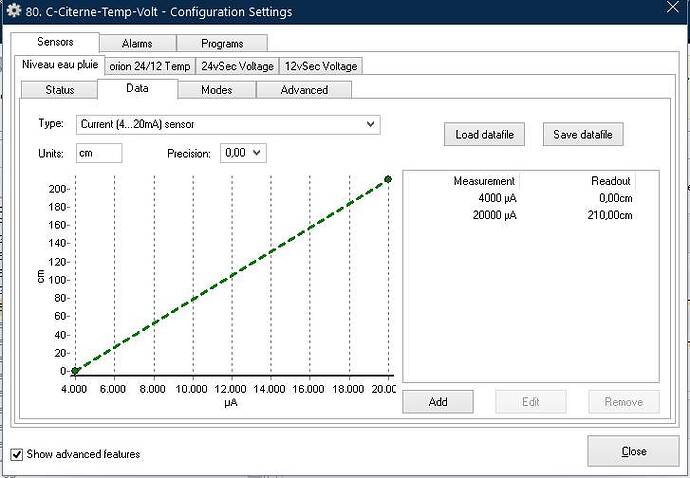
Task: Click the Units input field
Action: tap(99, 153)
